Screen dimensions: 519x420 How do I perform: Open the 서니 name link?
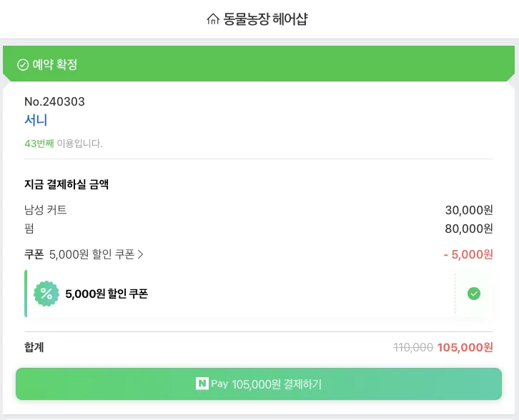(36, 120)
